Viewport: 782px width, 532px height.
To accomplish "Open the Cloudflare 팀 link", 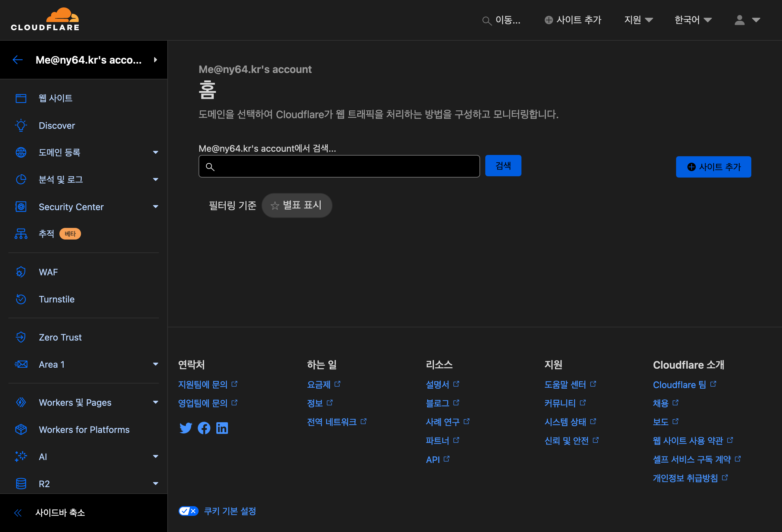I will point(684,384).
